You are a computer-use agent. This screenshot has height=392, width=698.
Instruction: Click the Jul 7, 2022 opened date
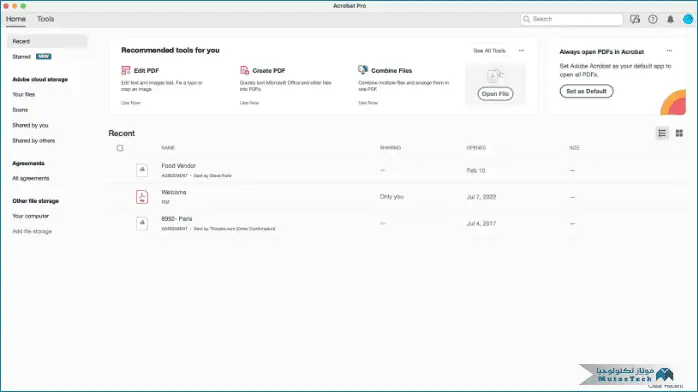point(481,197)
